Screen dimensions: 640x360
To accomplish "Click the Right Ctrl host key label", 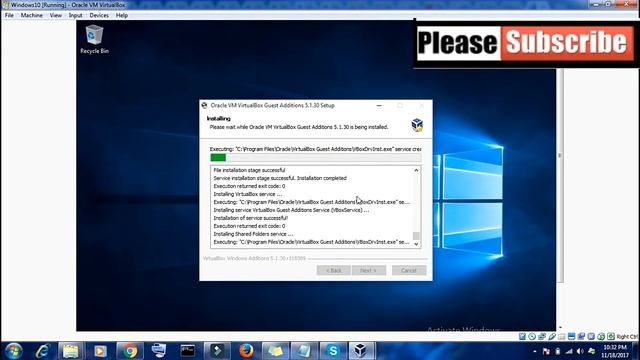I will pos(627,336).
